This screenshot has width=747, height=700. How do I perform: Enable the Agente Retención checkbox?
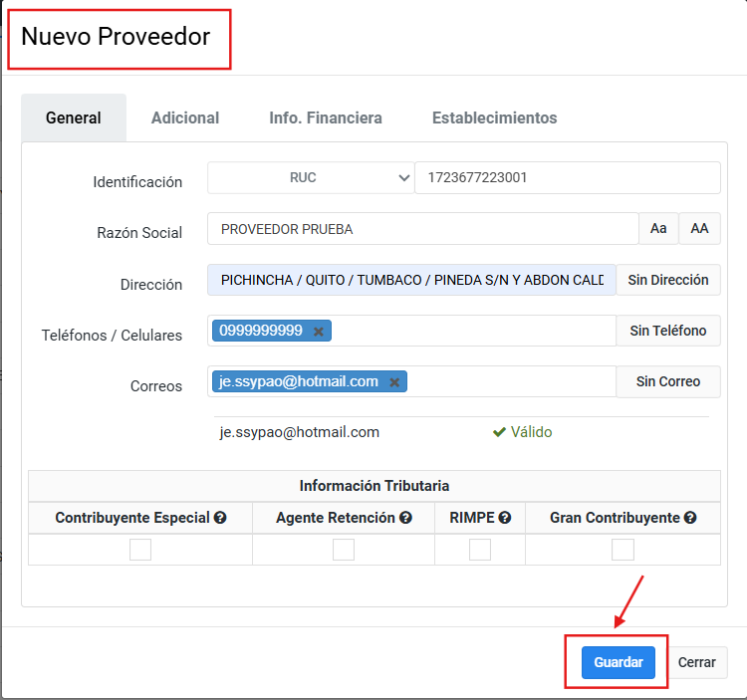coord(344,550)
